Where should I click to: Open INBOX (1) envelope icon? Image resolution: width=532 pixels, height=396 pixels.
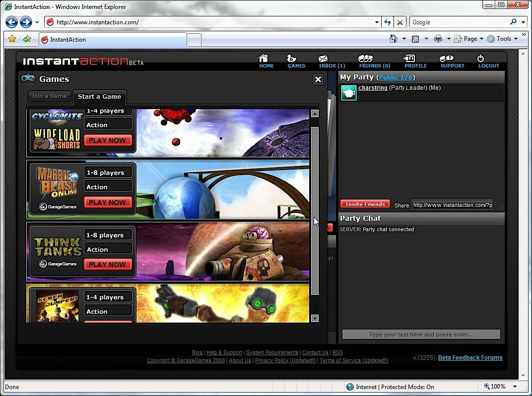[323, 59]
